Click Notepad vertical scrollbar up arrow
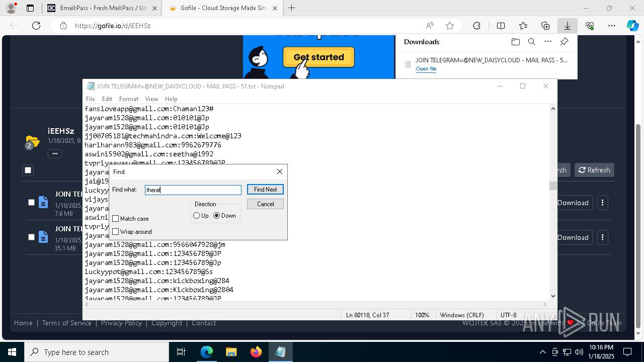Viewport: 644px width, 362px height. [x=553, y=109]
